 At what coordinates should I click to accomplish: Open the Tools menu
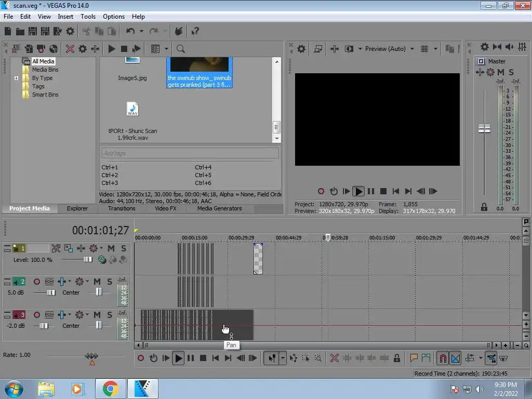tap(88, 17)
